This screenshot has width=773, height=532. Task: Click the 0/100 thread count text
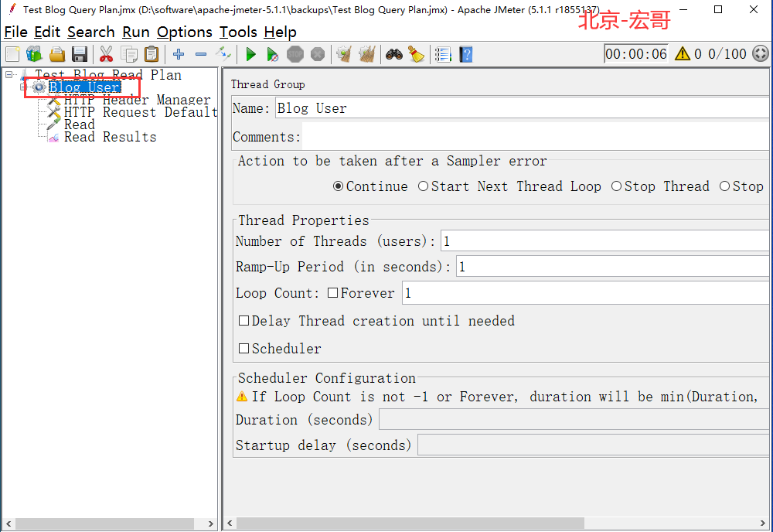click(727, 54)
